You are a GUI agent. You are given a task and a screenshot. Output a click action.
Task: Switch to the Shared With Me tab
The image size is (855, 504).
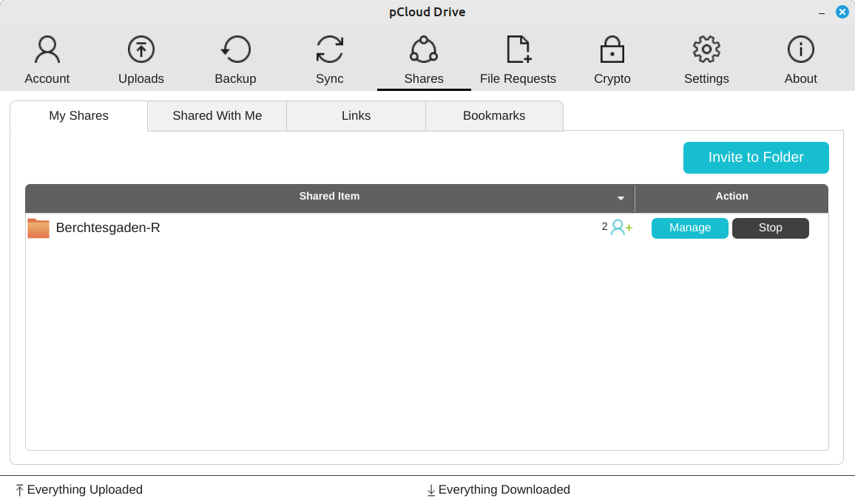tap(217, 115)
